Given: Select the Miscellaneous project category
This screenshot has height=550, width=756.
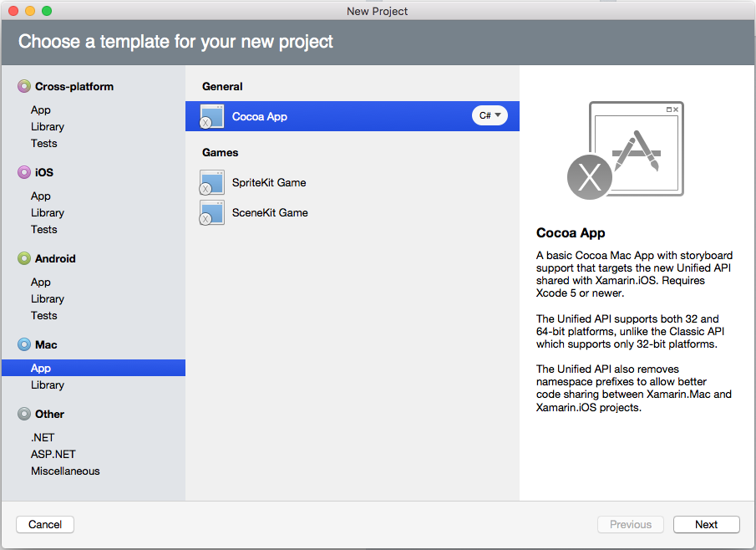Looking at the screenshot, I should pyautogui.click(x=65, y=471).
